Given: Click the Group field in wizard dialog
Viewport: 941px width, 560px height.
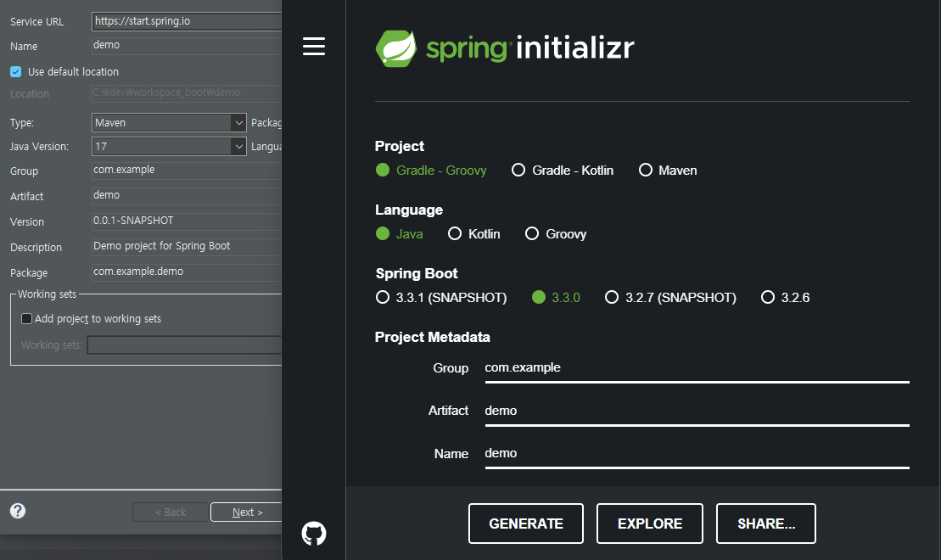Looking at the screenshot, I should click(187, 171).
